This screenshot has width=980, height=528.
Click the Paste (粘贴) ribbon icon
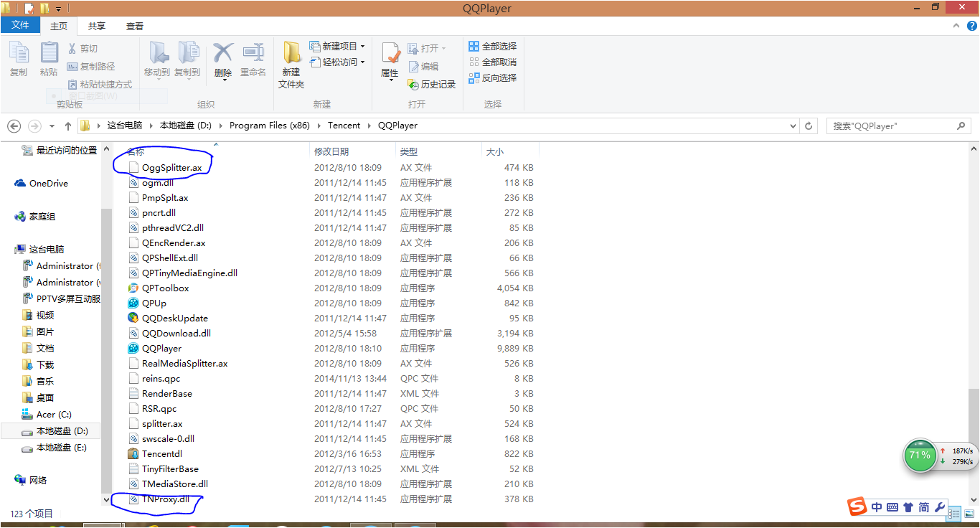(x=49, y=54)
